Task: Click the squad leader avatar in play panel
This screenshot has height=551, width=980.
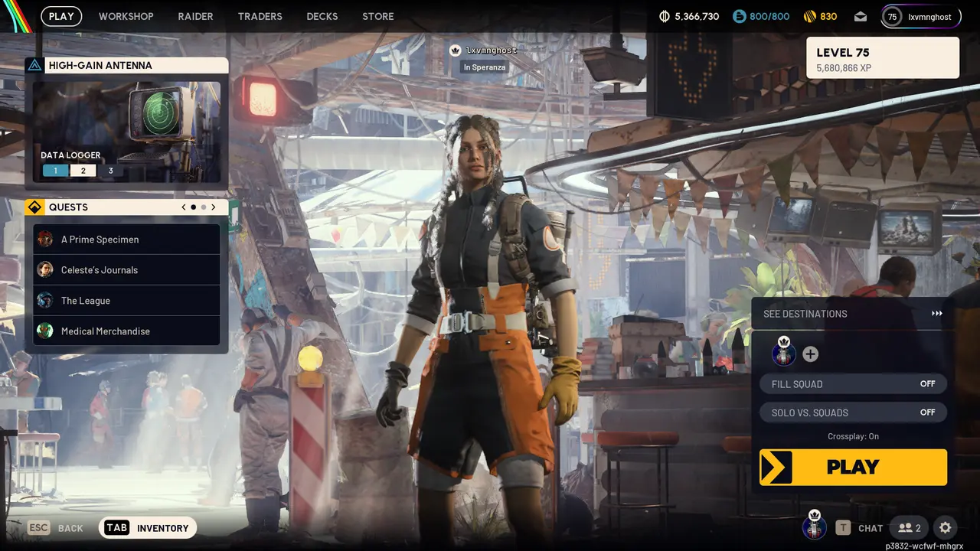Action: [784, 354]
